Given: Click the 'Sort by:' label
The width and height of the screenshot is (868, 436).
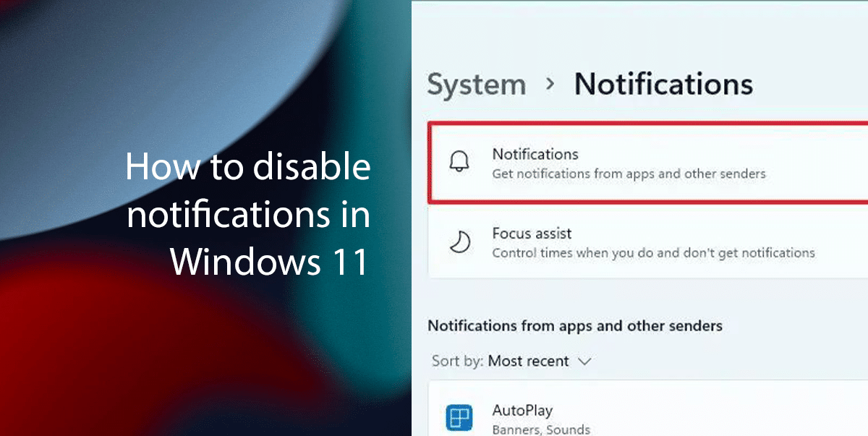Looking at the screenshot, I should pos(457,361).
